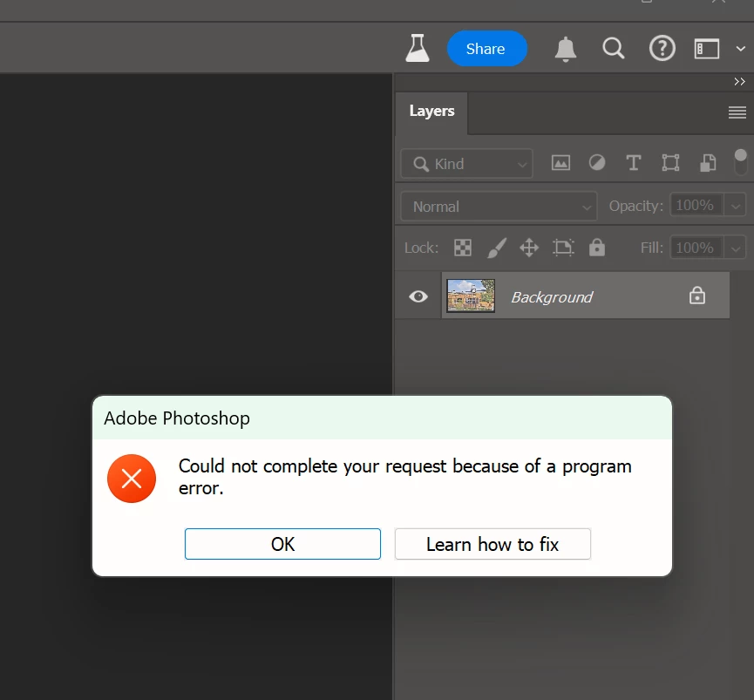The width and height of the screenshot is (754, 700).
Task: Filter for type layers icon
Action: 634,163
